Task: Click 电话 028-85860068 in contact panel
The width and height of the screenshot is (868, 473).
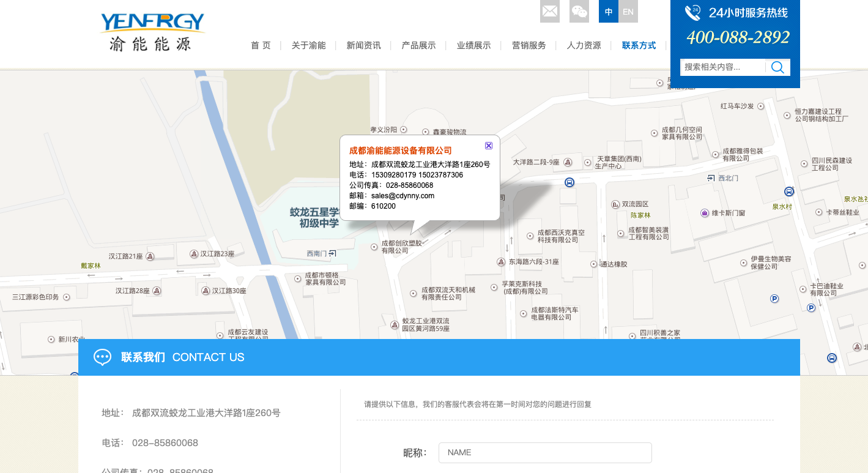Action: tap(150, 443)
